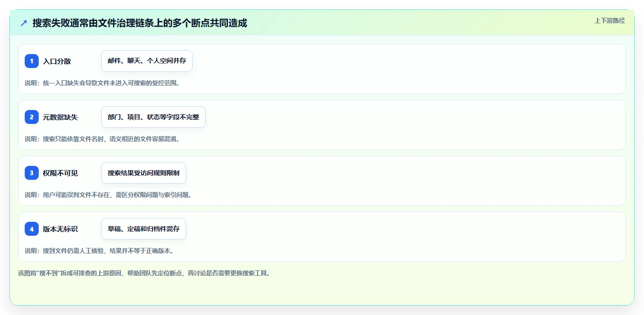Click the title 搜索失败通常由文件治理链条上的多个断点共同造成
644x315 pixels.
click(x=140, y=23)
